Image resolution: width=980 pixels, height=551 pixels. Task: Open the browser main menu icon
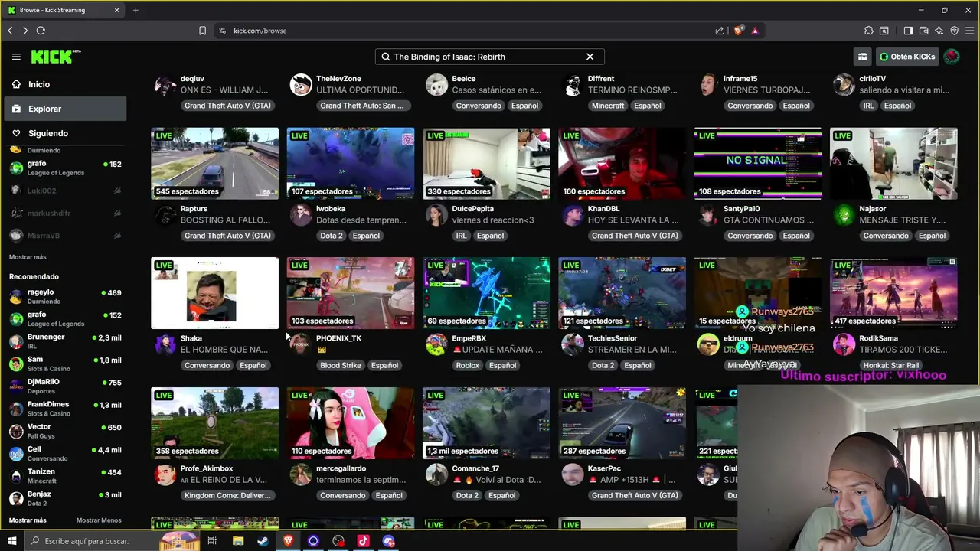[x=969, y=31]
